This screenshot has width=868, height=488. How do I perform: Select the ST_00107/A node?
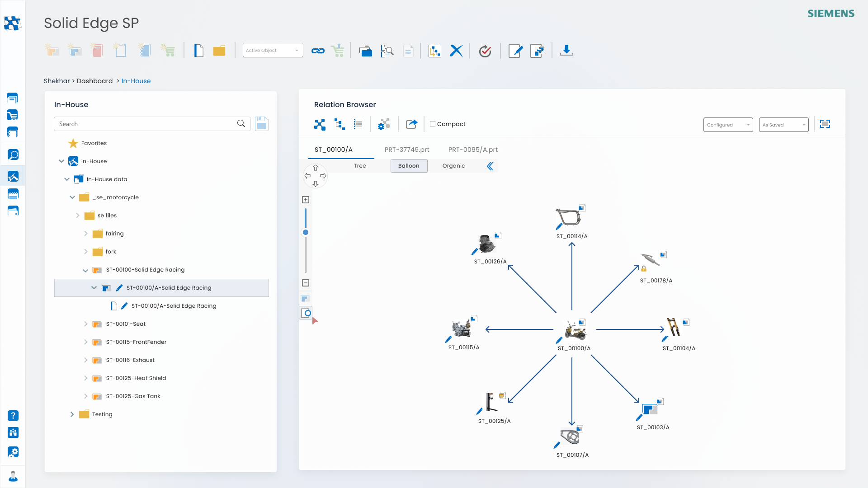pos(572,441)
